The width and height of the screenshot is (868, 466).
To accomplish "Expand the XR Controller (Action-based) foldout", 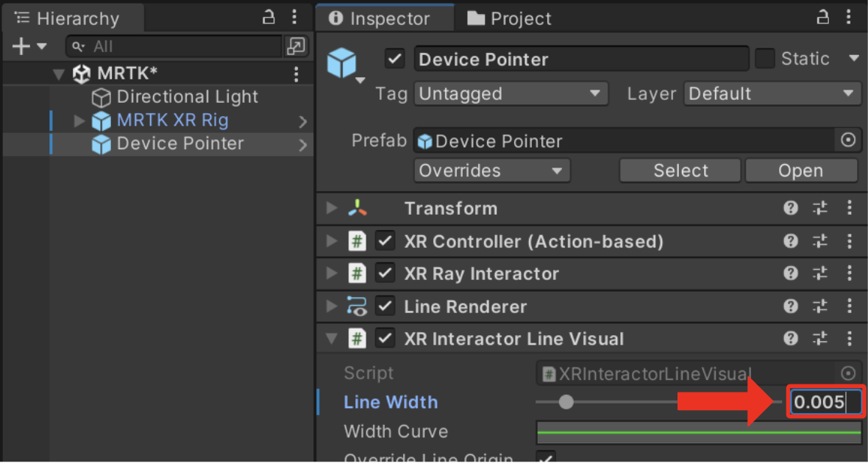I will tap(332, 241).
